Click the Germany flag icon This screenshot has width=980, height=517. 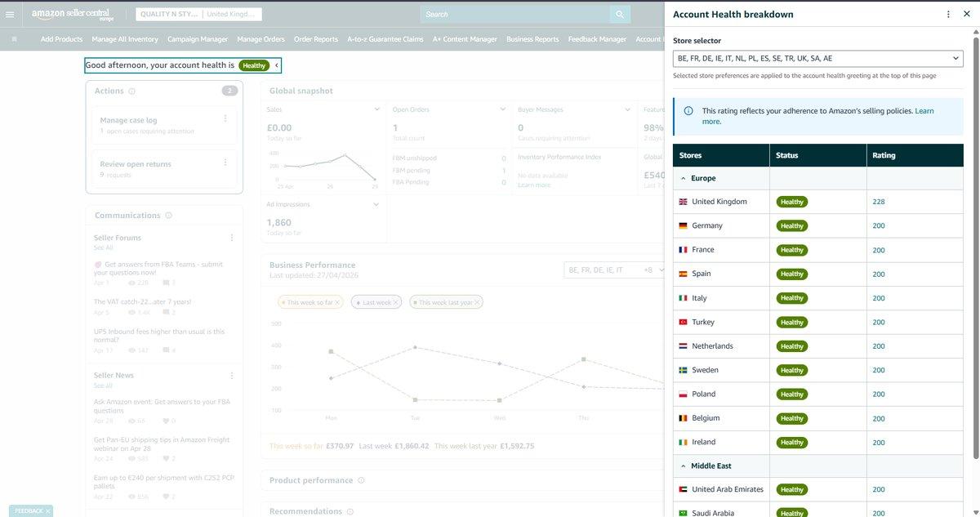[683, 225]
